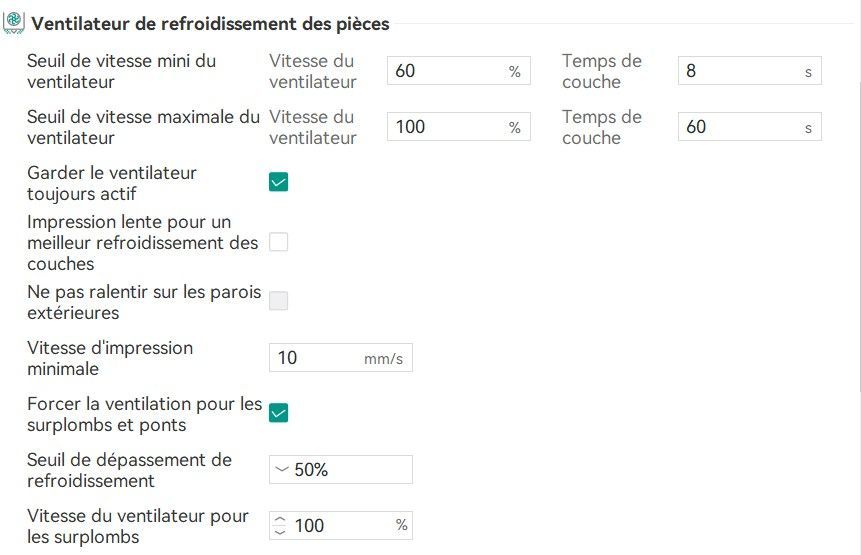Click the Vitesse du ventilateur pour surplombs field
The height and width of the screenshot is (555, 861).
340,525
